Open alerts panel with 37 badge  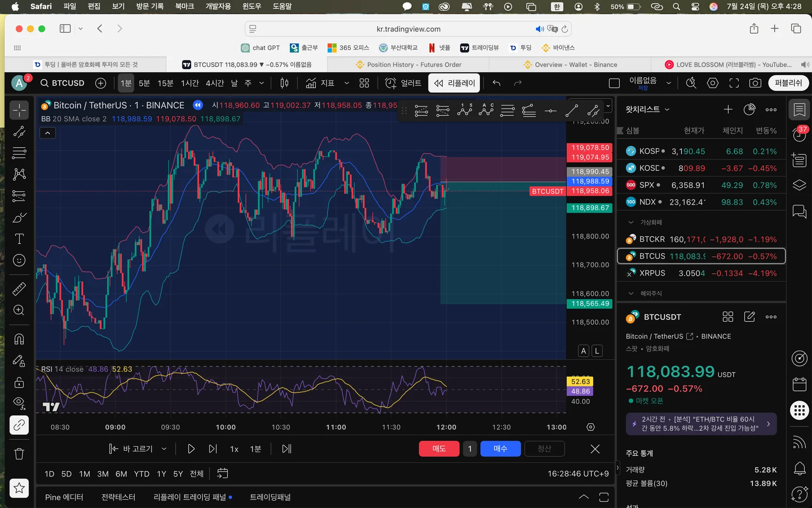(x=799, y=134)
